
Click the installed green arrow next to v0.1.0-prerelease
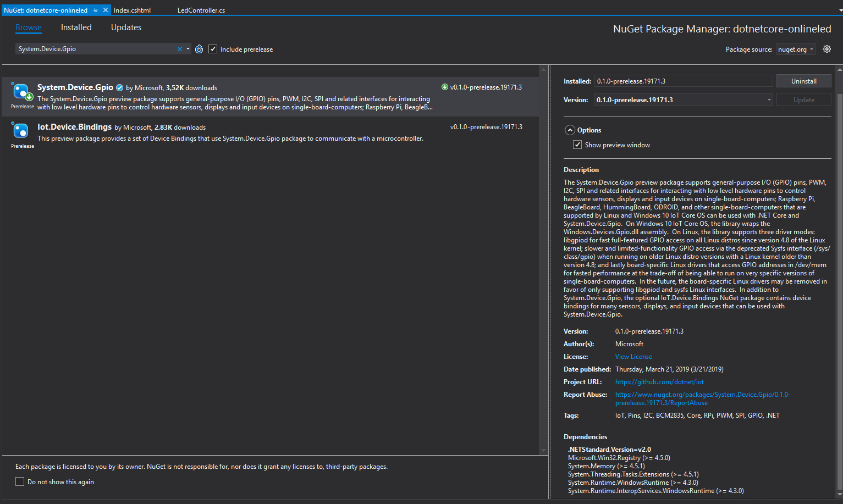click(445, 87)
